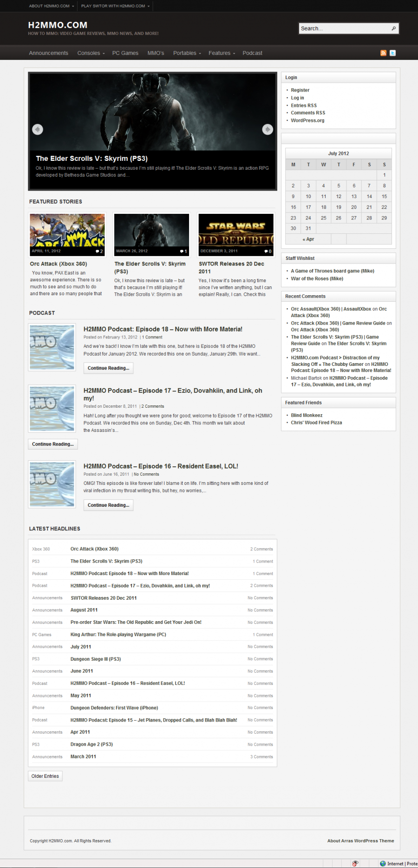Click Continue Reading for Episode 18

pyautogui.click(x=108, y=368)
